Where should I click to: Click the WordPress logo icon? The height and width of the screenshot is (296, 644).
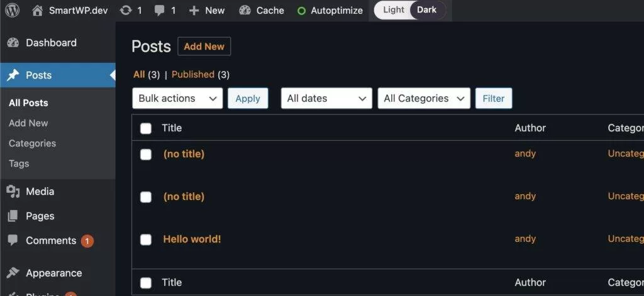(x=13, y=10)
